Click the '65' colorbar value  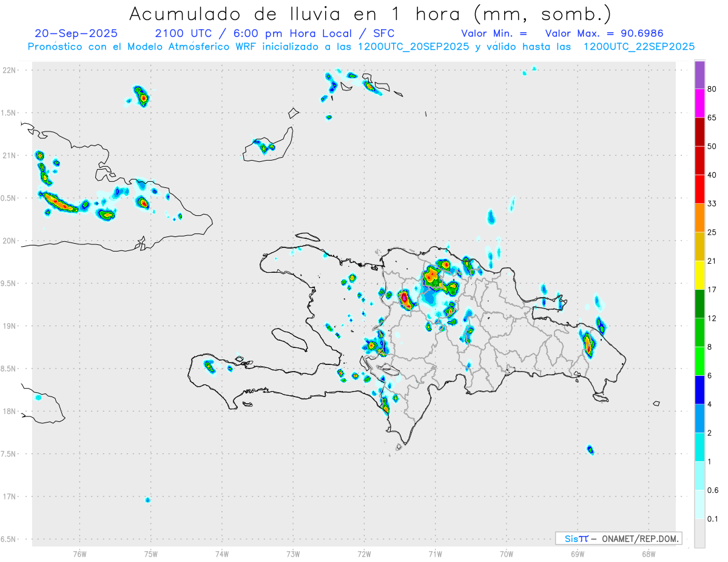[x=712, y=118]
